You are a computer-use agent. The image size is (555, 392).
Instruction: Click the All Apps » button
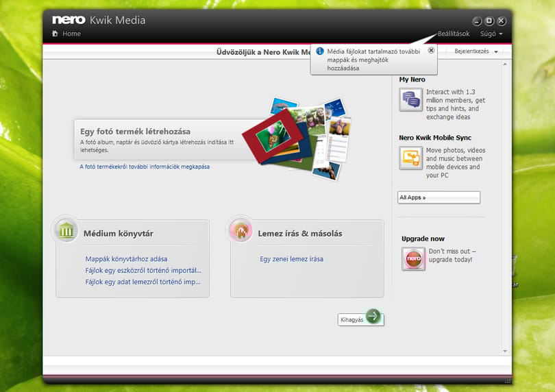tap(439, 197)
